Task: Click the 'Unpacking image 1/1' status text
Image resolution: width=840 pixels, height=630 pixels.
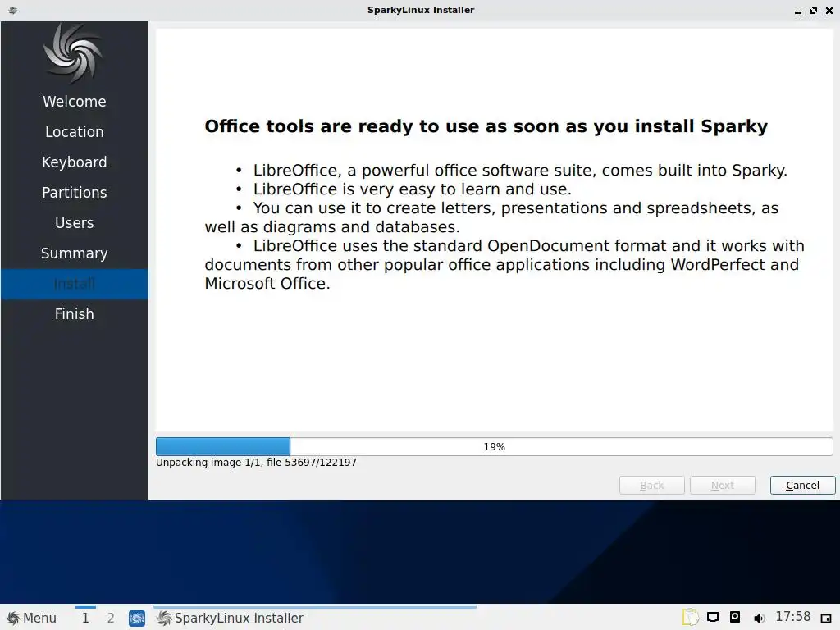Action: 256,463
